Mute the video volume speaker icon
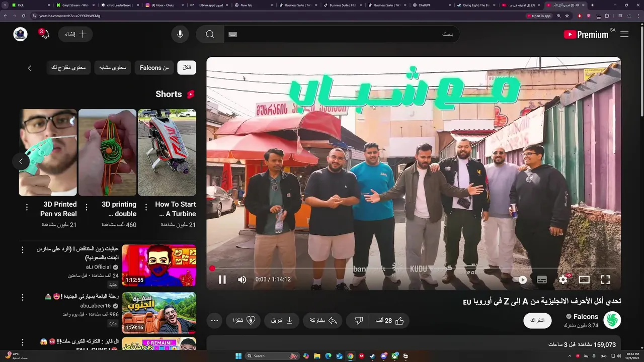 pos(242,280)
